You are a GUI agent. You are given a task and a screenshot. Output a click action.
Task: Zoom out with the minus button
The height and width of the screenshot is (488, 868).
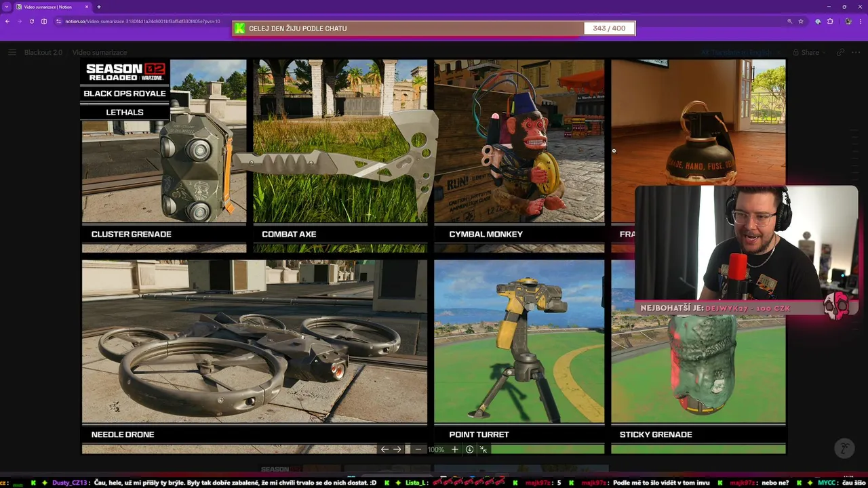point(418,449)
